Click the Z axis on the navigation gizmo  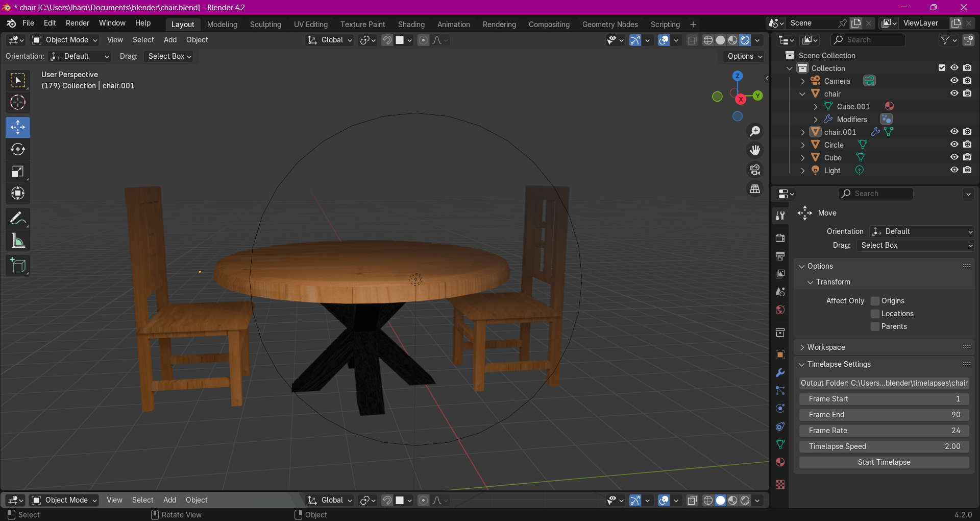click(737, 76)
